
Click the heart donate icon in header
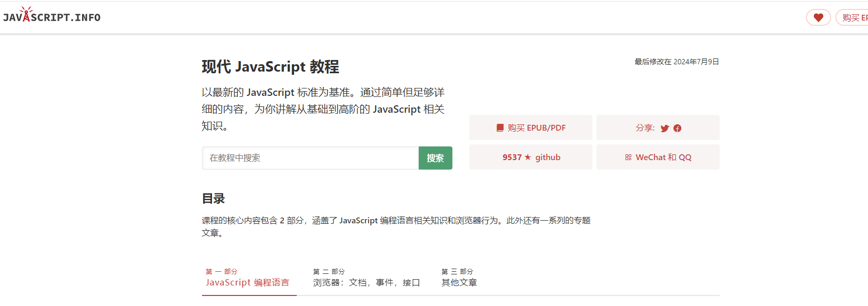tap(818, 17)
